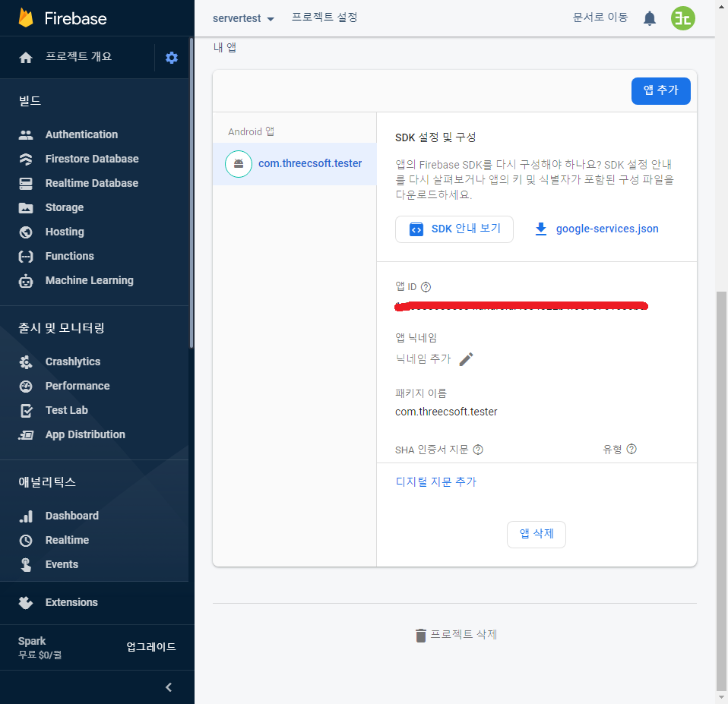Go to Realtime Database

[92, 183]
